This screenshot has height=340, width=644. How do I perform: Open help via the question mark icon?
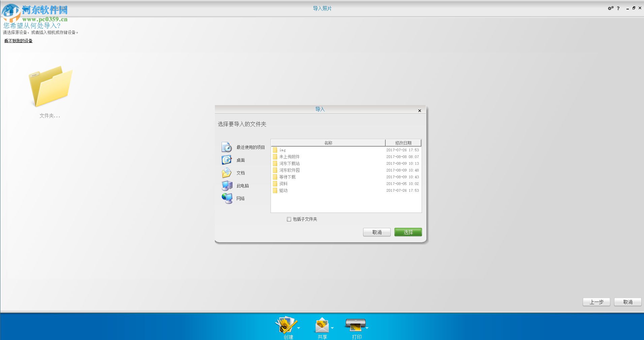618,8
